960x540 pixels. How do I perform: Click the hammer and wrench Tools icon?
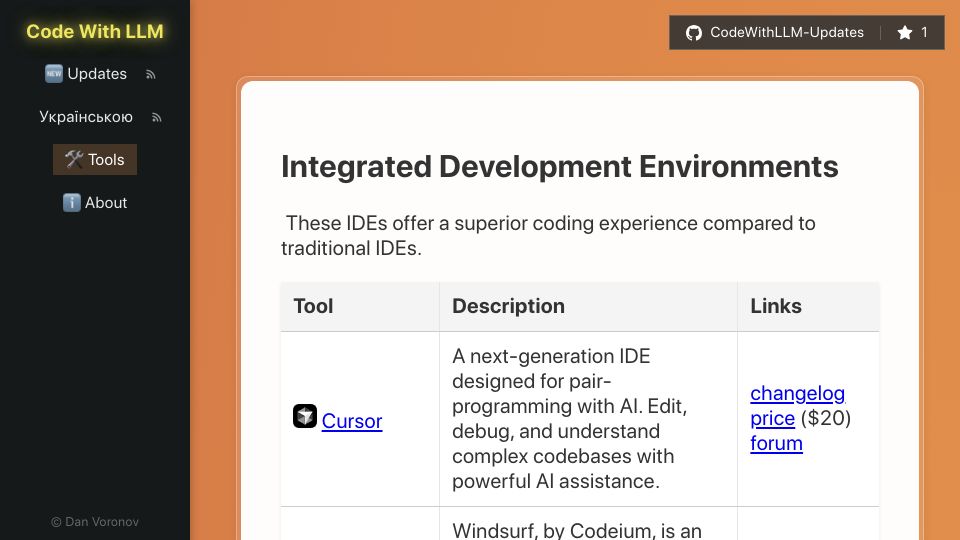[74, 159]
